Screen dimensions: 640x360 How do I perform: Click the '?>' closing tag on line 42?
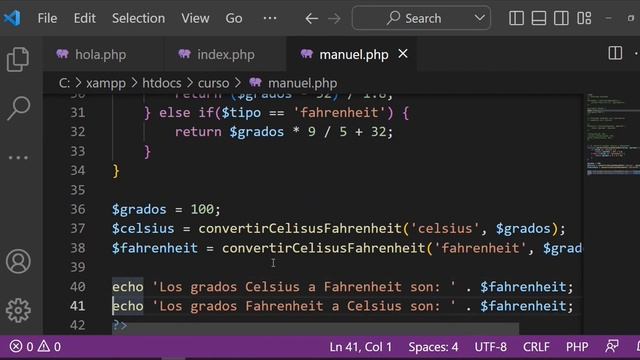[x=120, y=325]
